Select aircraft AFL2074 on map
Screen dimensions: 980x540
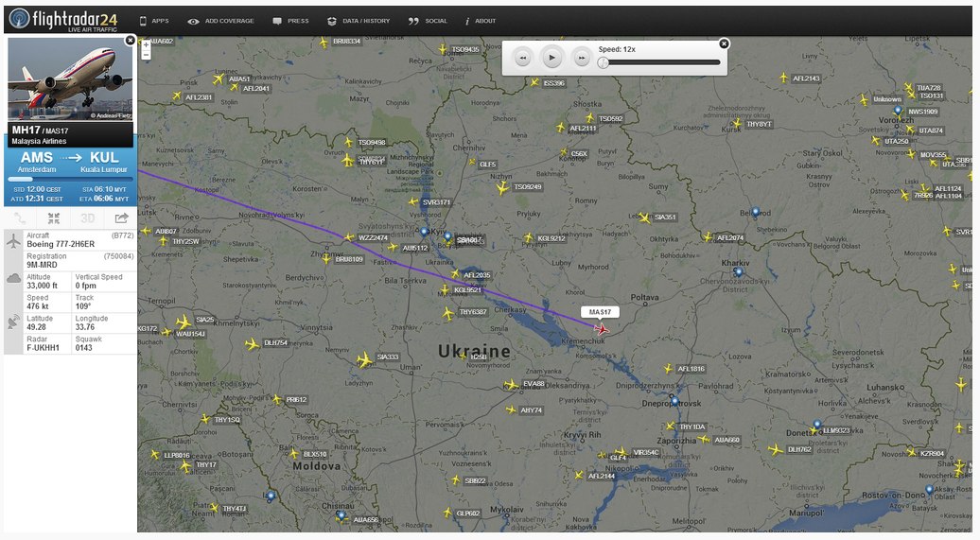click(x=708, y=236)
